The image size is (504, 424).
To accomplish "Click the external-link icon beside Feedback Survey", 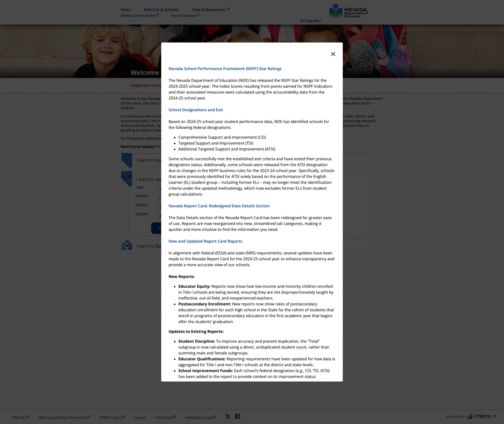I will click(x=215, y=417).
